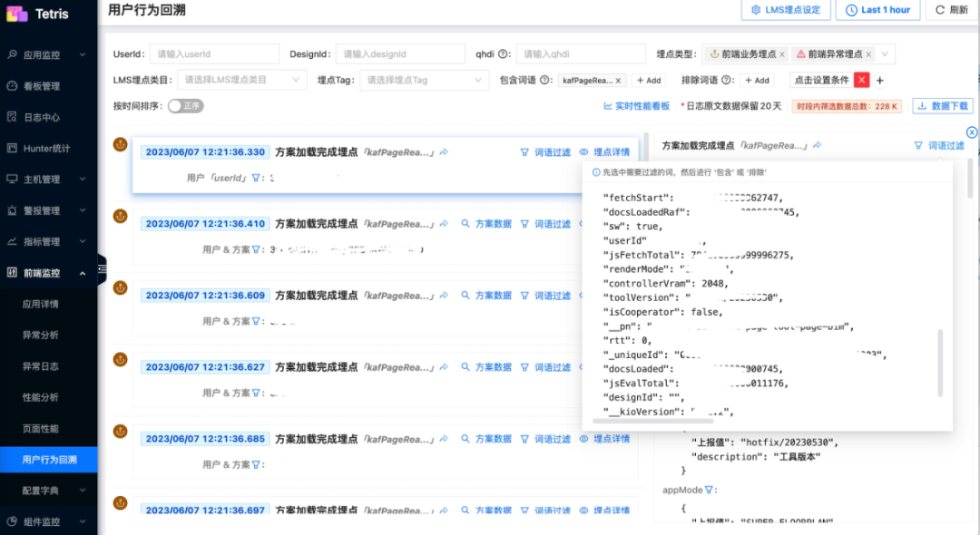
Task: Click appMode filter icon
Action: point(709,490)
